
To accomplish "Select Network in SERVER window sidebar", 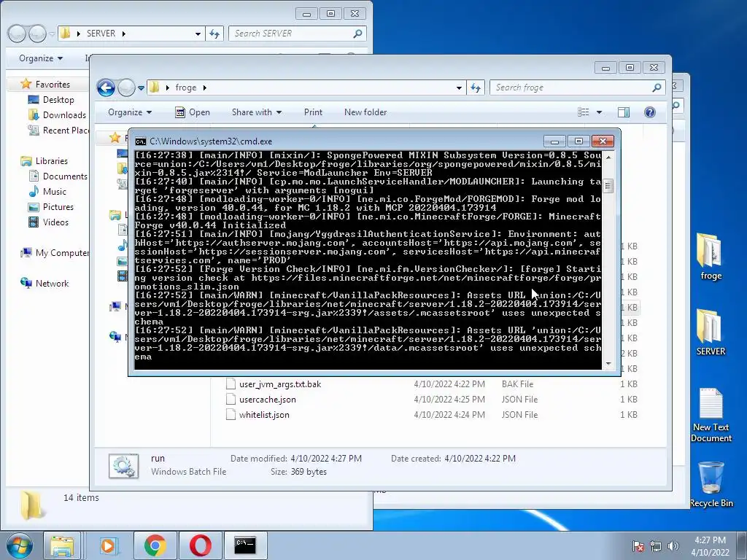I will pos(52,284).
